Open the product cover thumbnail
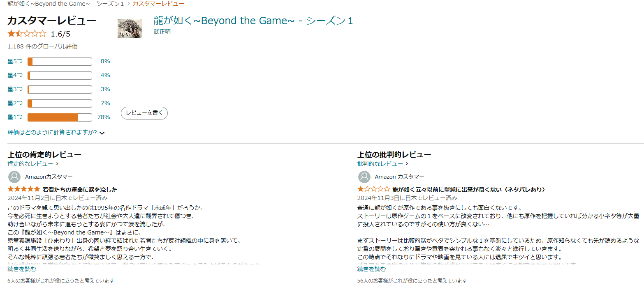The height and width of the screenshot is (301, 644). (130, 28)
